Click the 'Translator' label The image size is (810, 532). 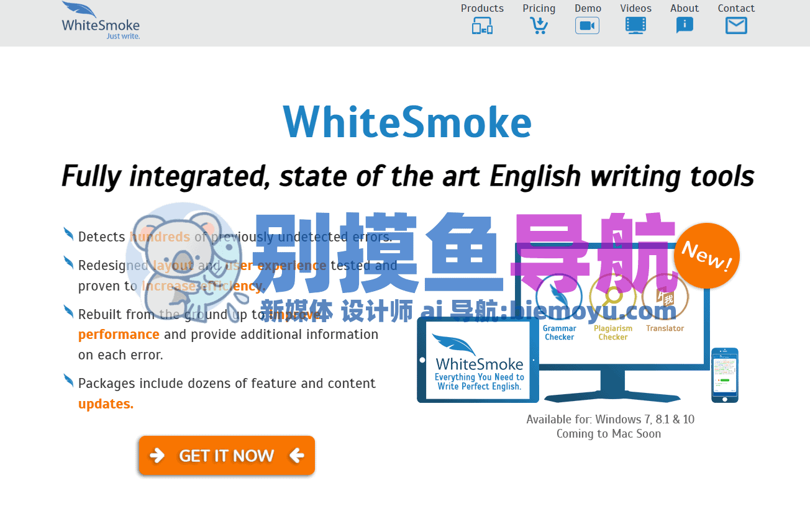click(665, 328)
